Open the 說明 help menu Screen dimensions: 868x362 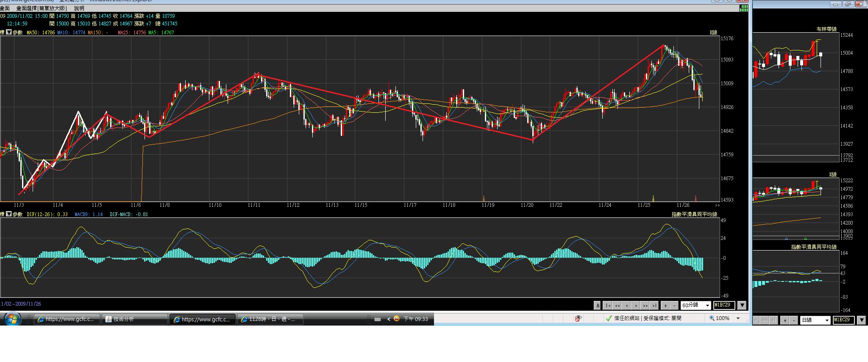(x=79, y=8)
